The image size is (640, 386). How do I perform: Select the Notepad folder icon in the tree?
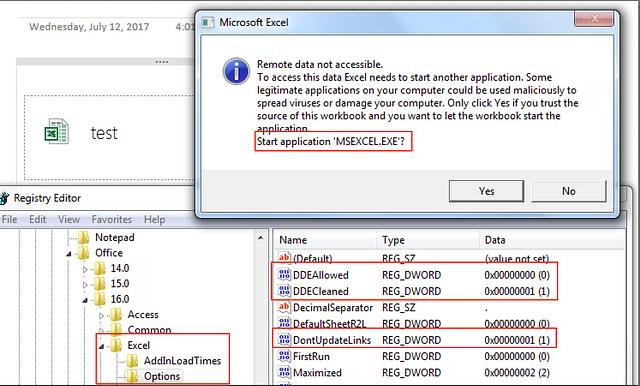click(84, 237)
